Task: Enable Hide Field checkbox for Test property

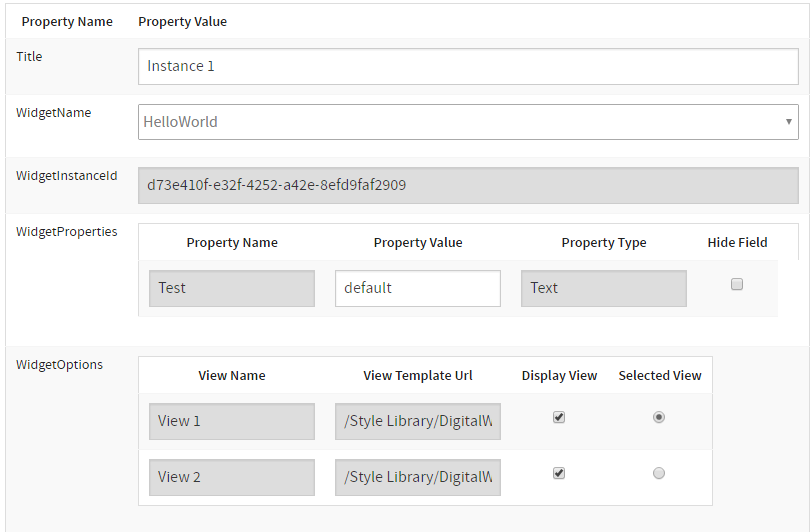Action: pyautogui.click(x=737, y=285)
